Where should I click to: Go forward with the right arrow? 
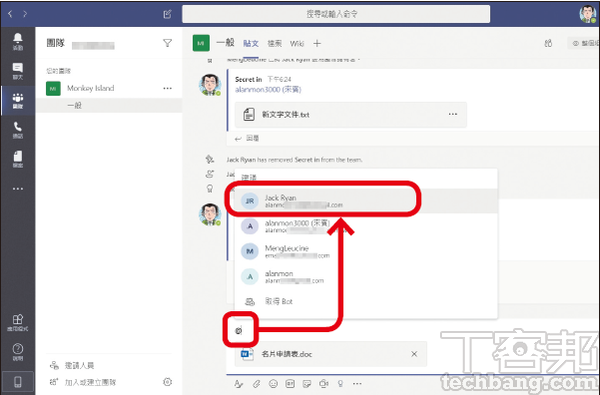25,14
